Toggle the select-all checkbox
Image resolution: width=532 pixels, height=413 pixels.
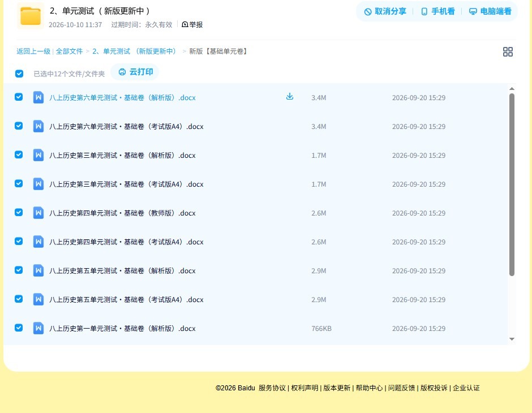[x=19, y=74]
